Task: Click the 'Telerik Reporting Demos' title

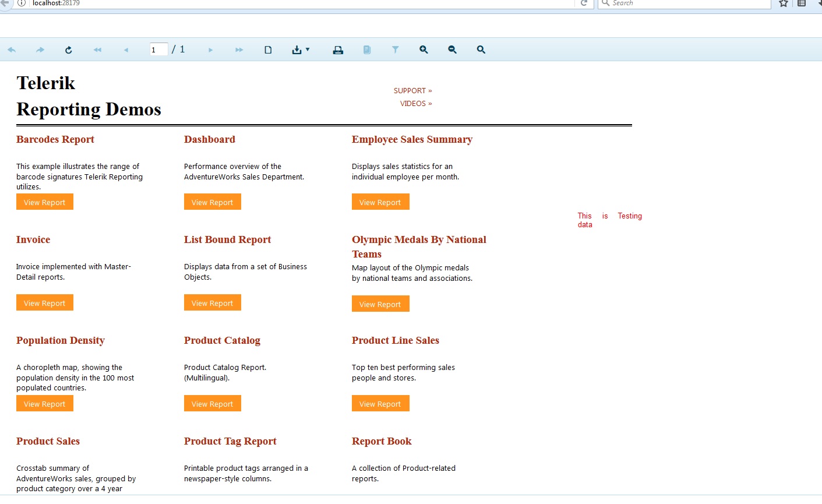Action: pos(89,96)
